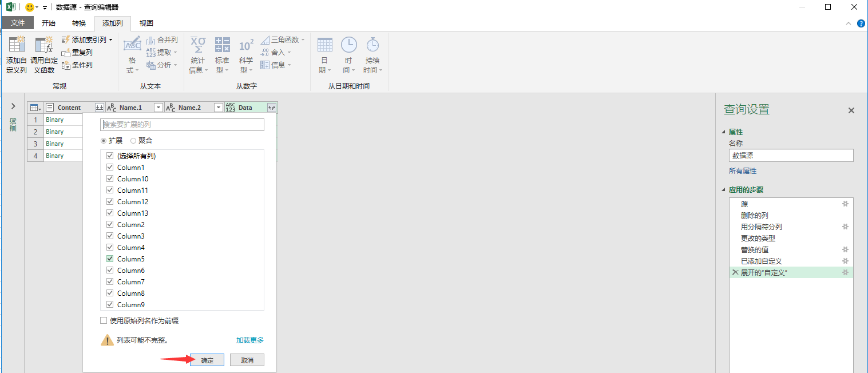Uncheck the Column9 checkbox

[110, 304]
